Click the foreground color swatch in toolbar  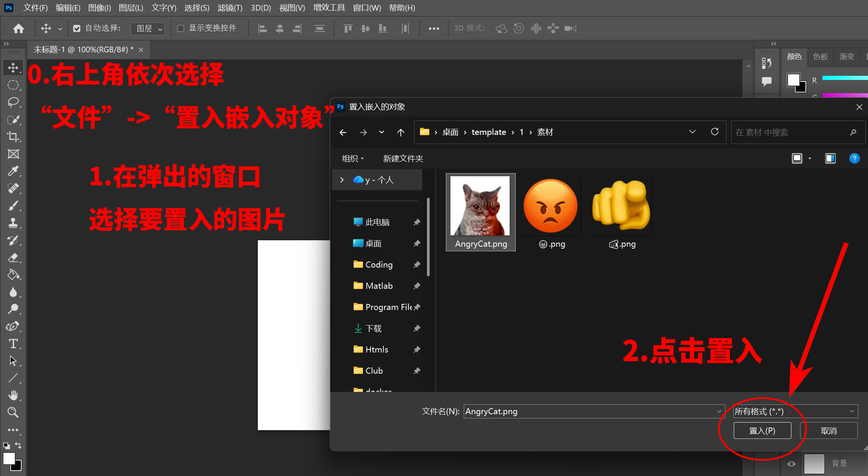(9, 459)
